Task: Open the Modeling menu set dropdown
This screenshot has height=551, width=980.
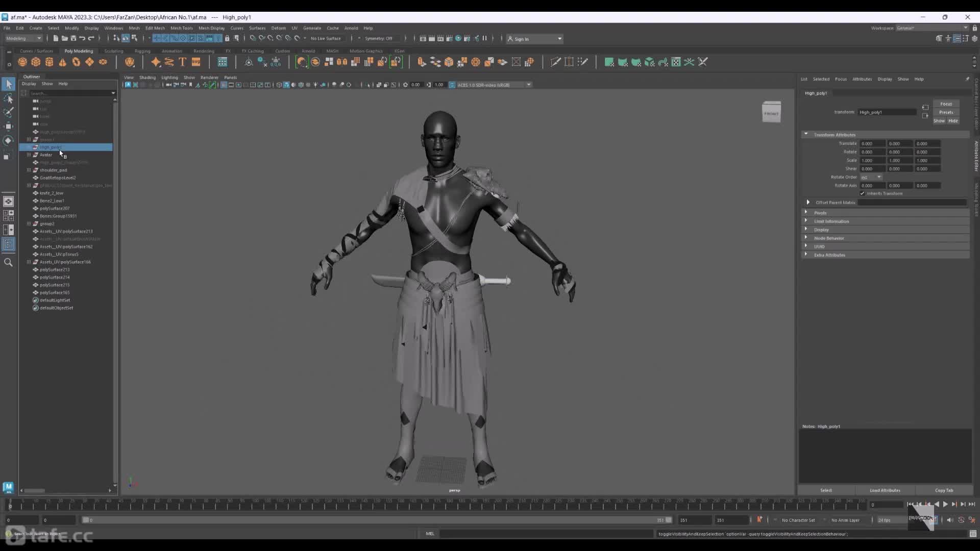Action: pyautogui.click(x=23, y=38)
